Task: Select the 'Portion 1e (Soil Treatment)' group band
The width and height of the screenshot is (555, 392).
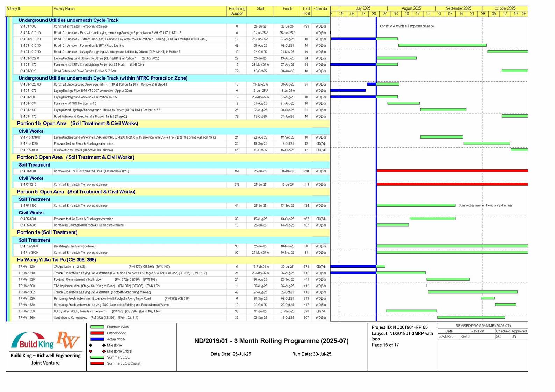Action: point(170,232)
